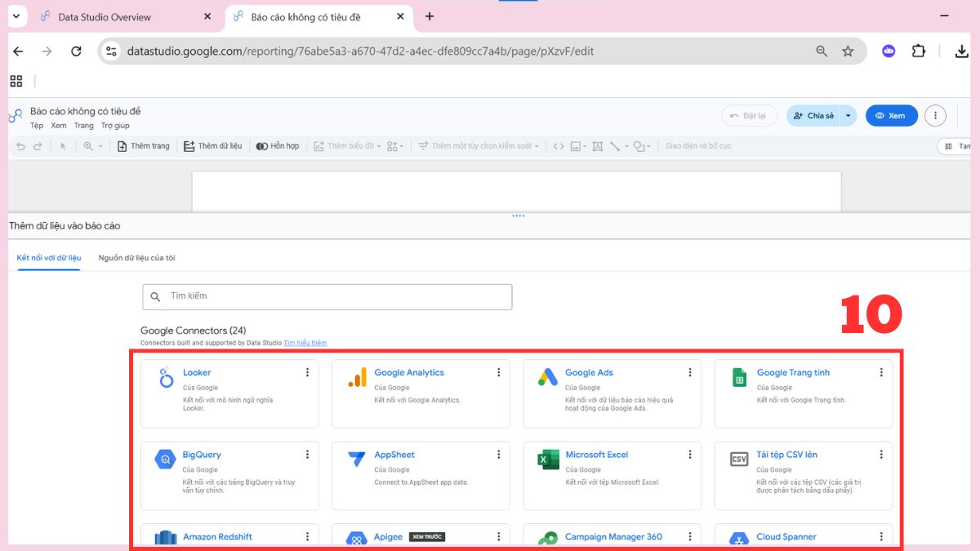Open more options for Looker card
Image resolution: width=980 pixels, height=551 pixels.
pyautogui.click(x=307, y=372)
